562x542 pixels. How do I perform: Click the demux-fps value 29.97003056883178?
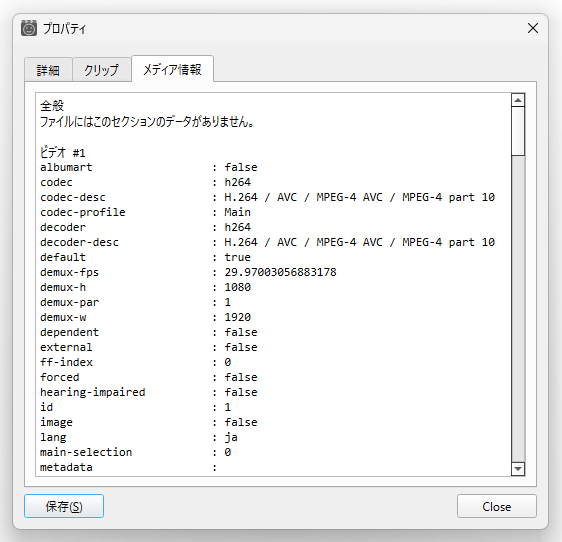click(280, 272)
